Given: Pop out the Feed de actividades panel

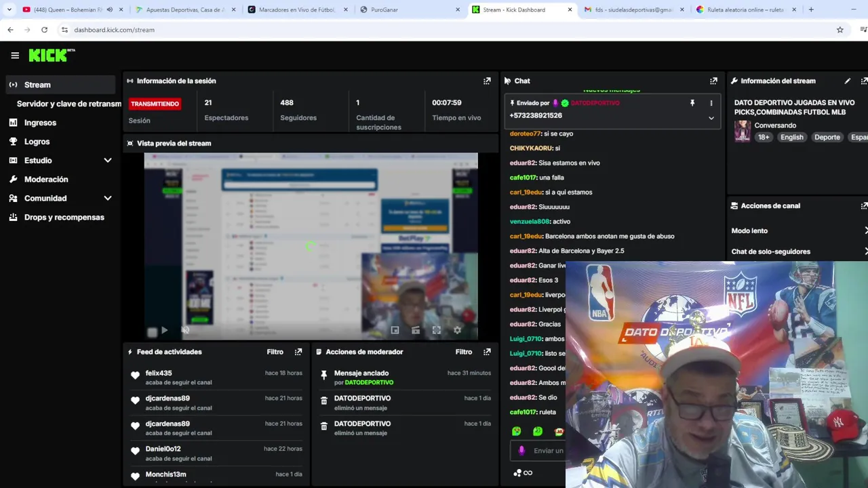Looking at the screenshot, I should tap(298, 352).
